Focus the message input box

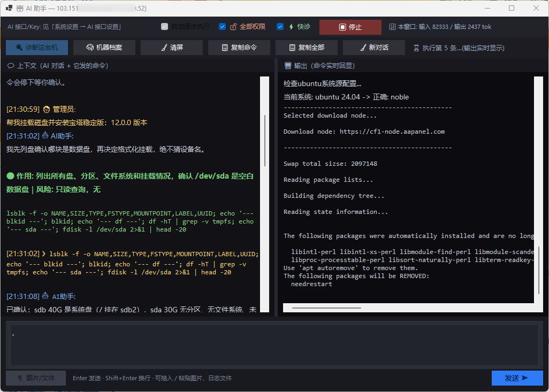(x=274, y=345)
